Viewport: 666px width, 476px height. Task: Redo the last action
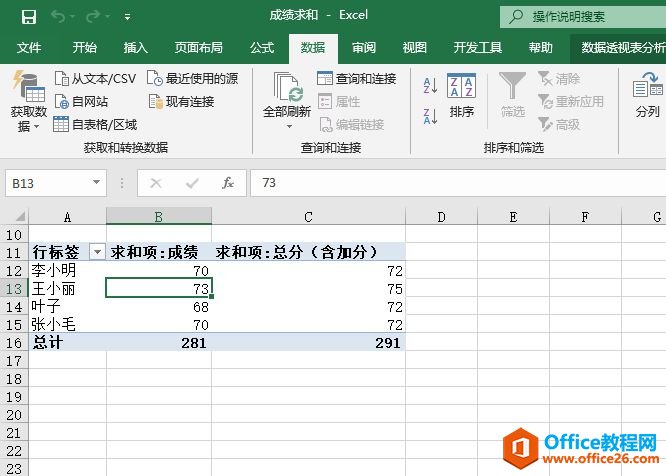point(93,17)
